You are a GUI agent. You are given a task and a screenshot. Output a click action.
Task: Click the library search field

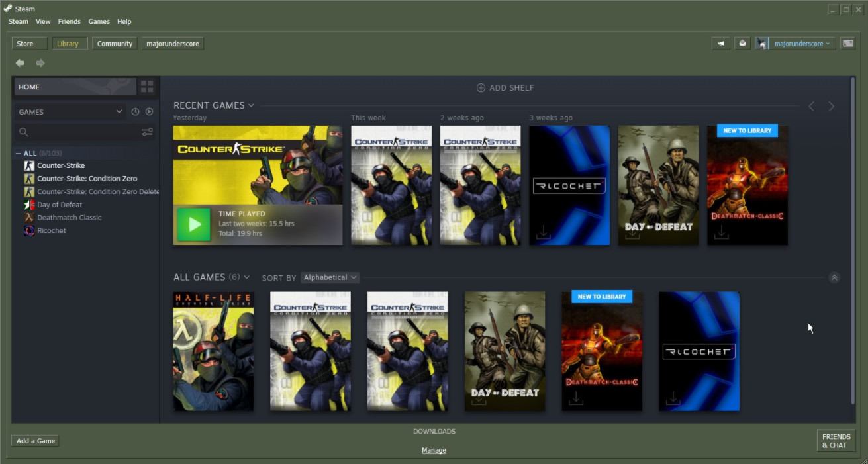(86, 132)
